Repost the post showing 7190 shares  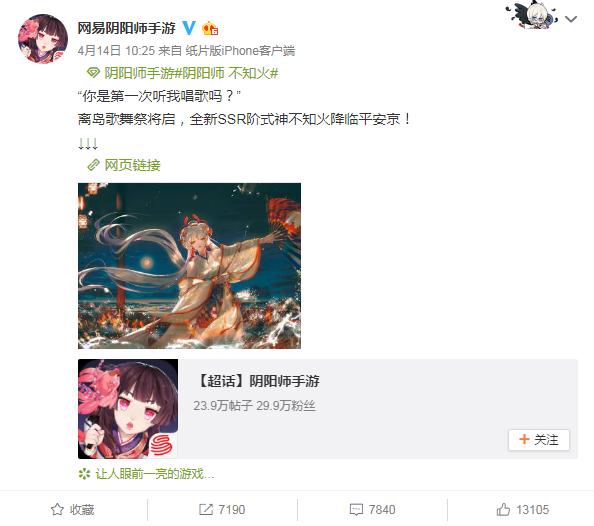[x=222, y=509]
